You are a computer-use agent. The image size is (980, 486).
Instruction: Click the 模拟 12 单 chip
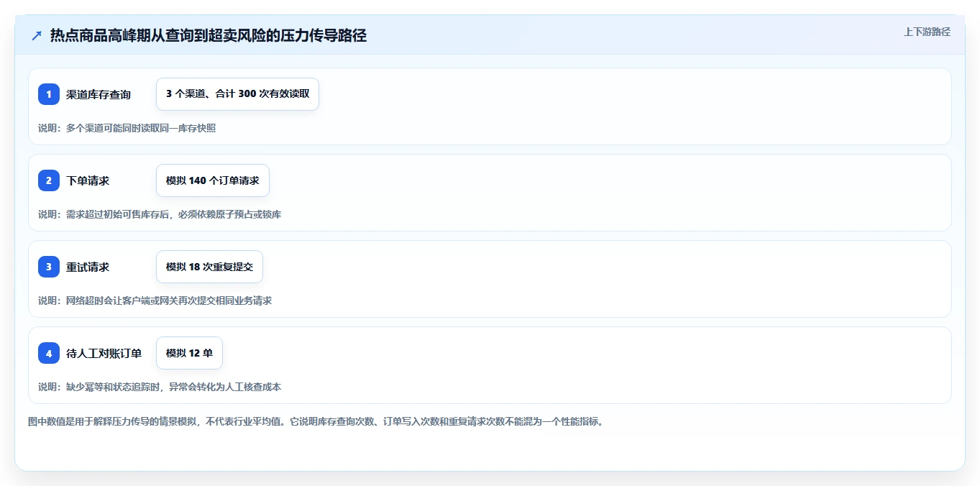click(189, 353)
